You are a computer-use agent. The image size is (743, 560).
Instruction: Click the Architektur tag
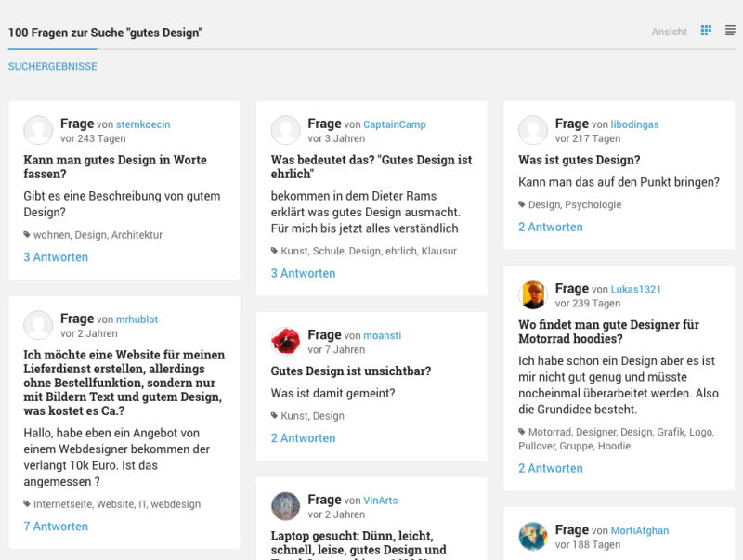click(x=137, y=235)
